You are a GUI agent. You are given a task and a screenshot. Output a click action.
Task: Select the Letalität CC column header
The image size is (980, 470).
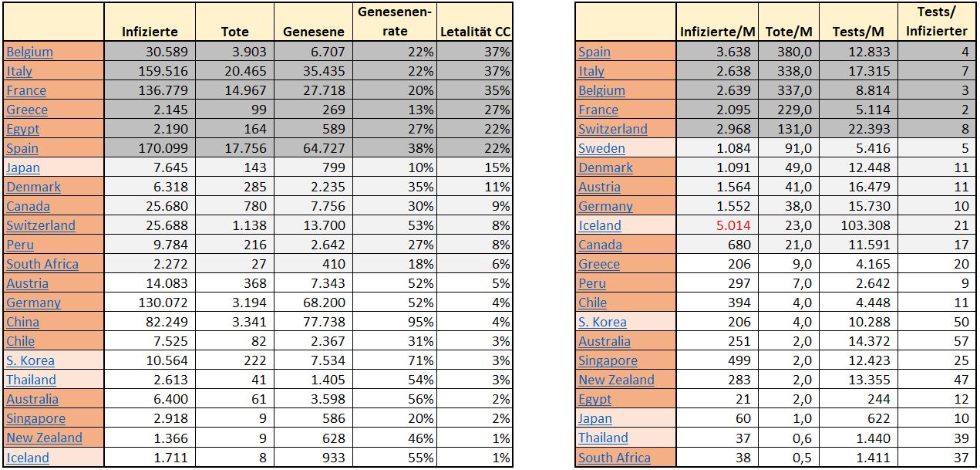474,32
